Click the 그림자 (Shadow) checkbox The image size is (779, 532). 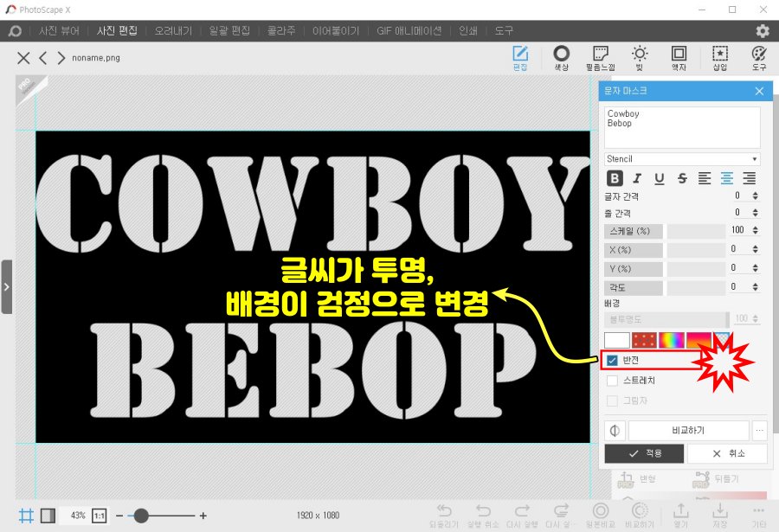612,401
